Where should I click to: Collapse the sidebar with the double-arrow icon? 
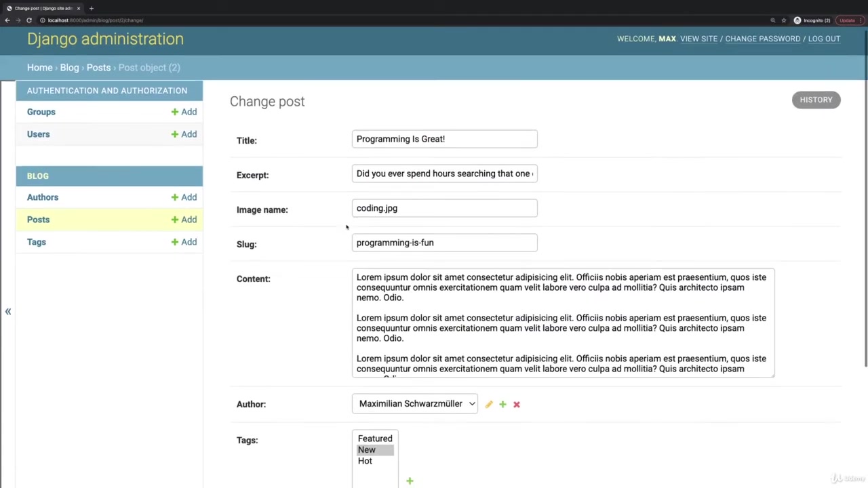point(8,312)
